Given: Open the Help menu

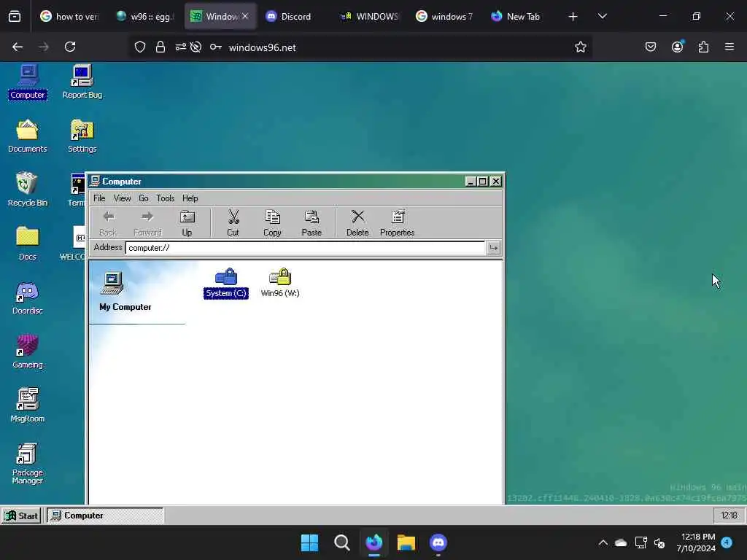Looking at the screenshot, I should coord(190,198).
